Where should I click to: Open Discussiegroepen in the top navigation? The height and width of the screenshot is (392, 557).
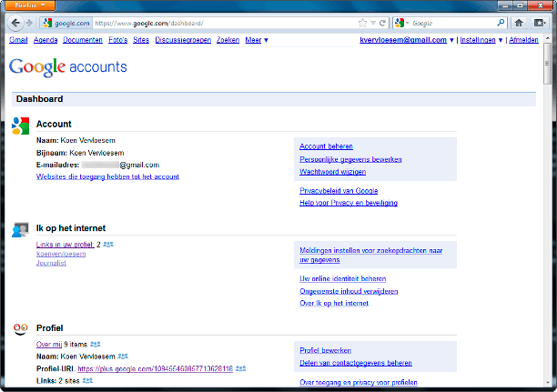point(183,40)
